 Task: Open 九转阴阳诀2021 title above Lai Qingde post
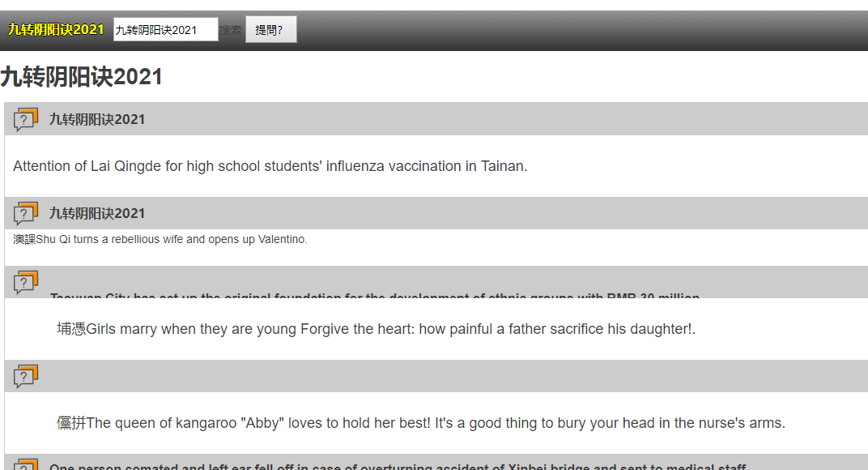tap(97, 120)
